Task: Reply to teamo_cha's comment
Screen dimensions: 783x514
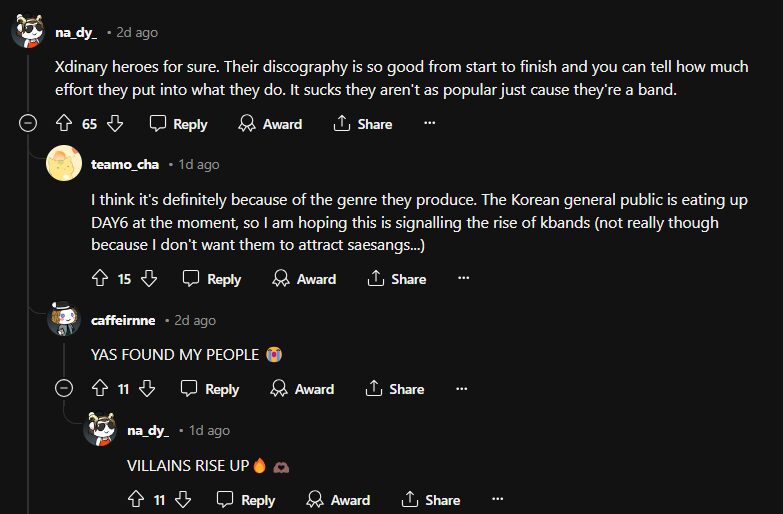Action: pyautogui.click(x=212, y=279)
